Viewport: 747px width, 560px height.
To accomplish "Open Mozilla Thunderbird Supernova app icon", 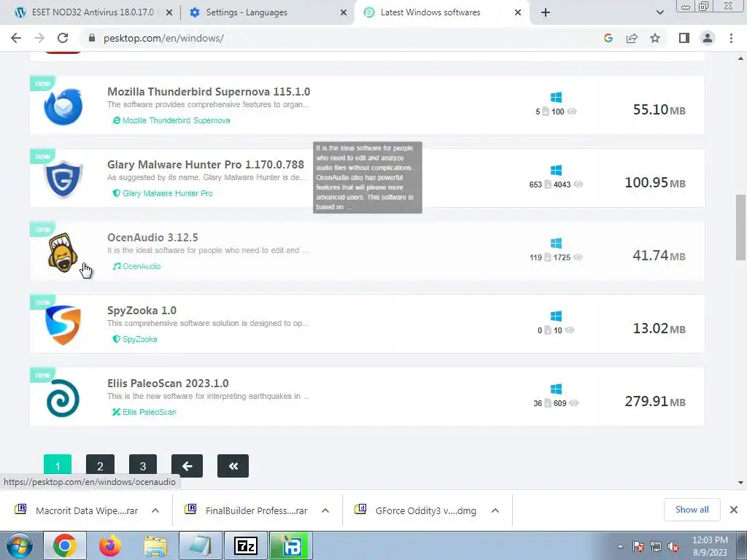I will (x=63, y=106).
